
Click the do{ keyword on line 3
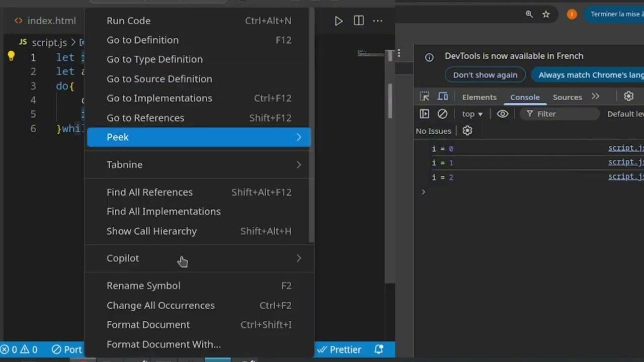point(65,86)
